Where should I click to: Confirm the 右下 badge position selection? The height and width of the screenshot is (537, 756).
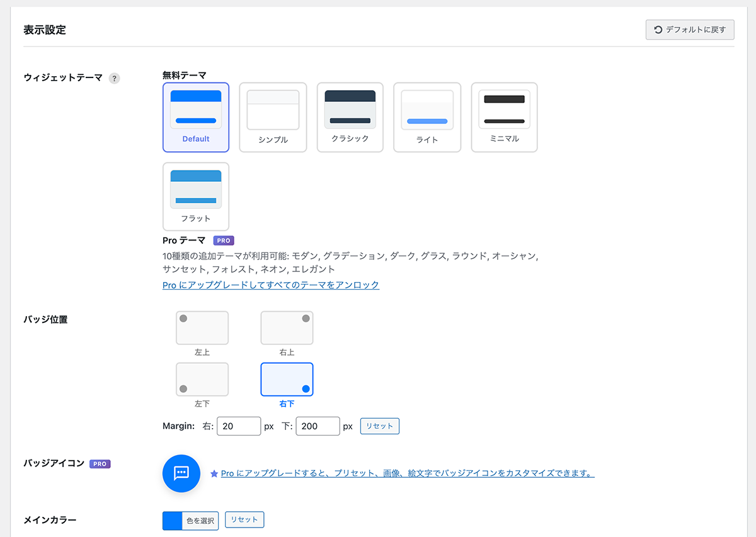pos(287,379)
